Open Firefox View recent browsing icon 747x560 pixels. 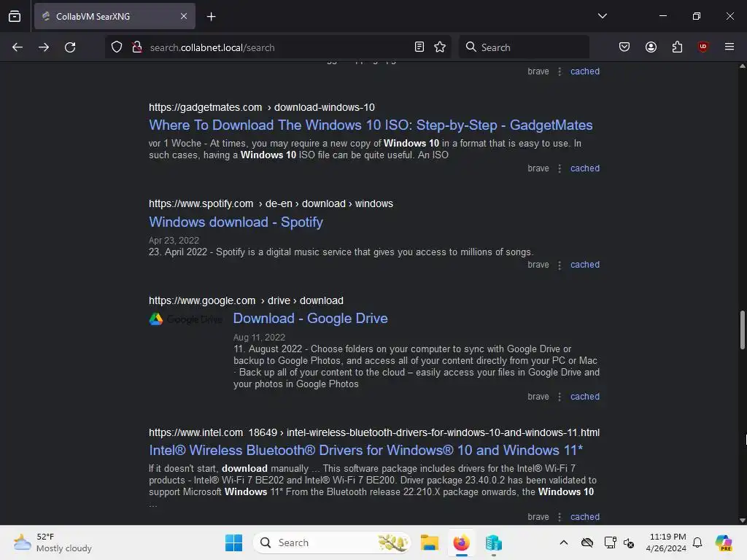pyautogui.click(x=15, y=16)
